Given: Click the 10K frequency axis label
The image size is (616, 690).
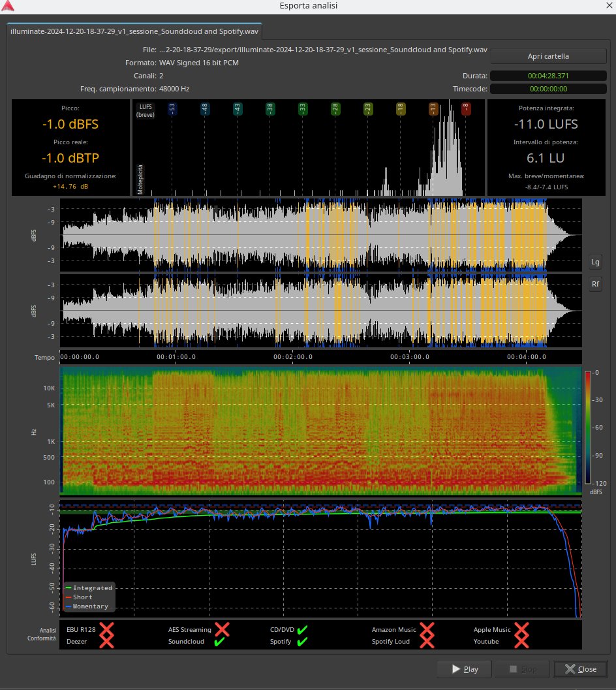Looking at the screenshot, I should tap(49, 388).
